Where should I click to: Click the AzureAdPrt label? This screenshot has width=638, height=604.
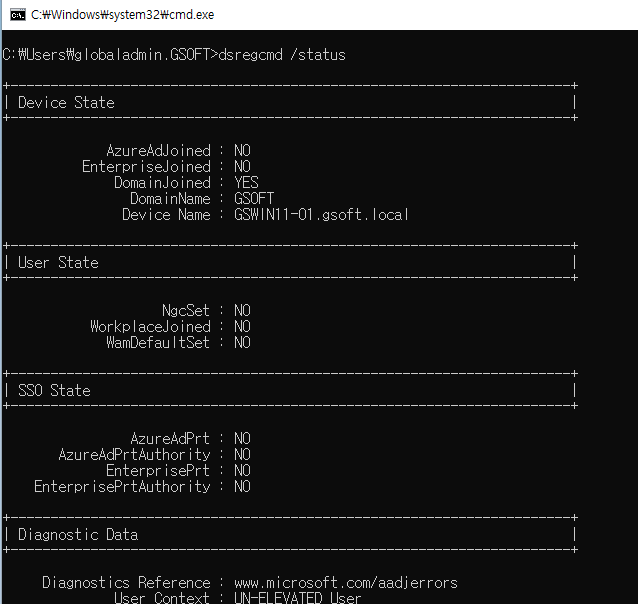coord(170,438)
